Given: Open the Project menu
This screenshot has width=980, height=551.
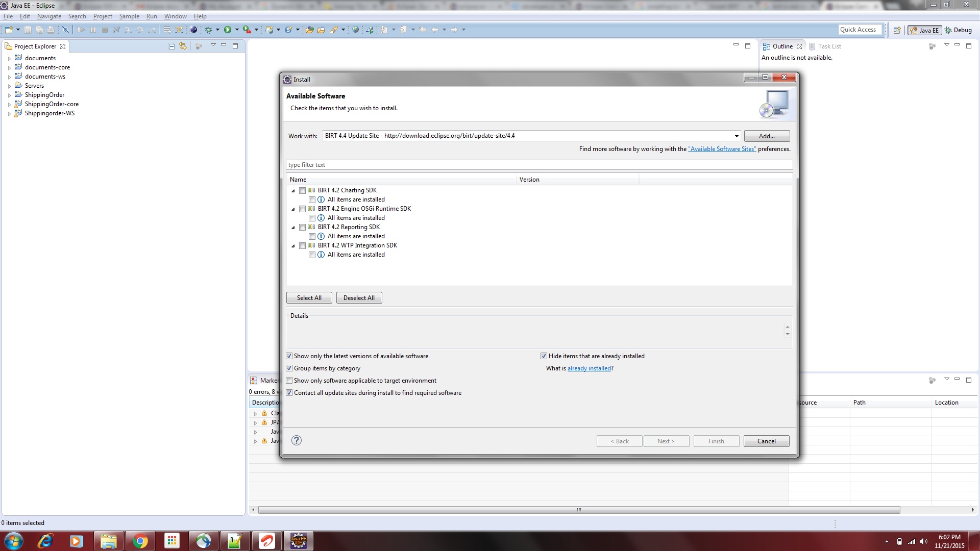Looking at the screenshot, I should click(x=103, y=16).
